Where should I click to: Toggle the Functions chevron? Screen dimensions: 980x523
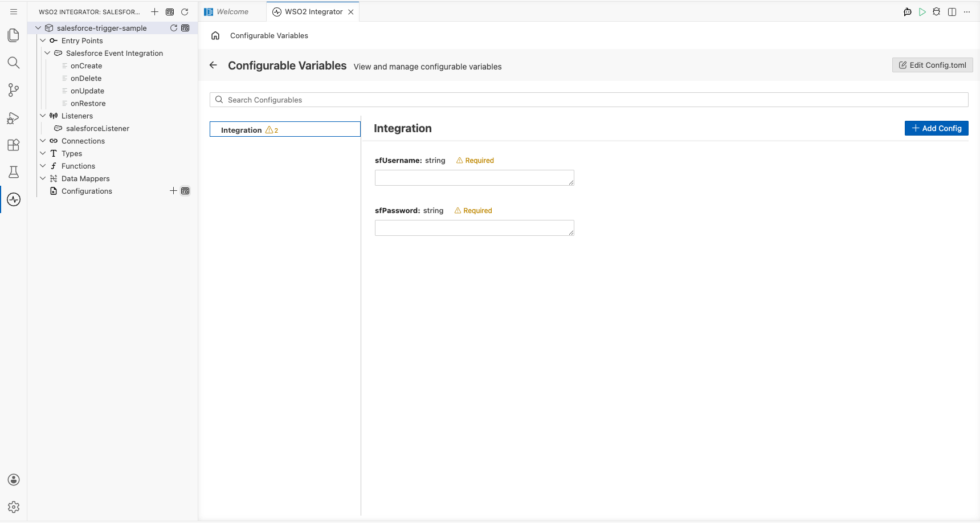coord(43,166)
